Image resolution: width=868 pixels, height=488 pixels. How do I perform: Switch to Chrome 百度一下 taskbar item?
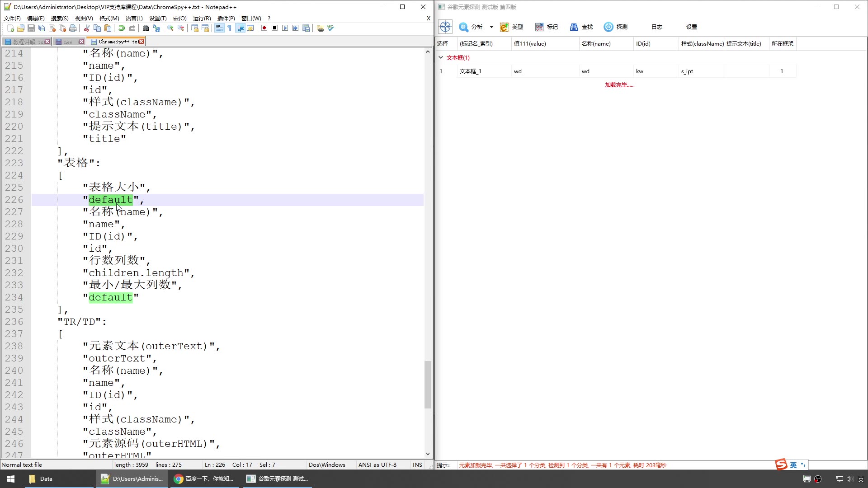click(x=204, y=479)
